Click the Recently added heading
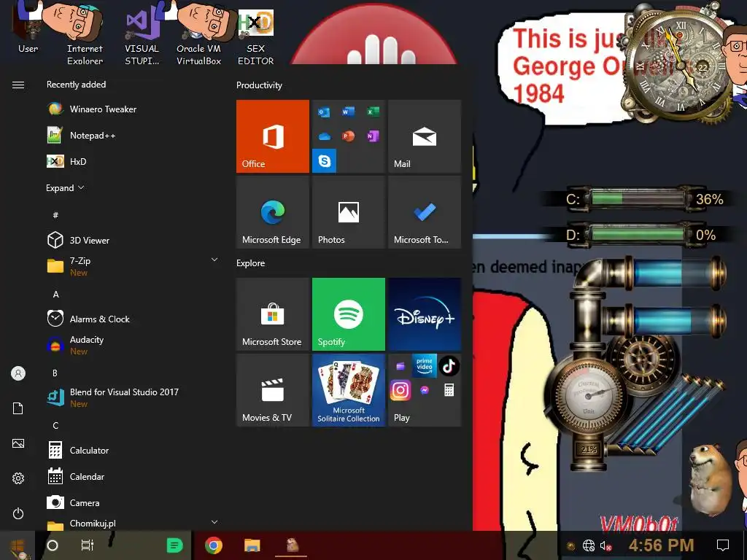The image size is (747, 560). coord(76,85)
